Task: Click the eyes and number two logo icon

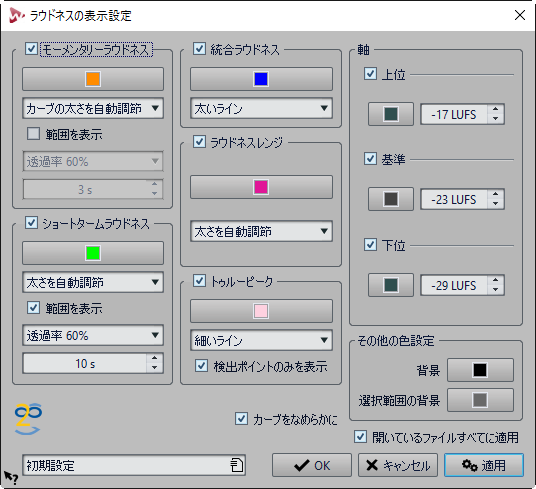Action: [x=28, y=419]
